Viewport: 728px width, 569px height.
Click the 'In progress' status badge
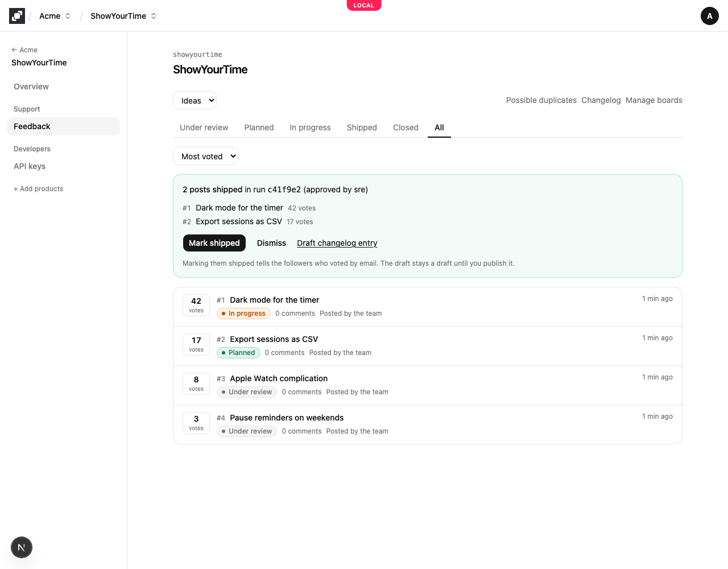[243, 314]
